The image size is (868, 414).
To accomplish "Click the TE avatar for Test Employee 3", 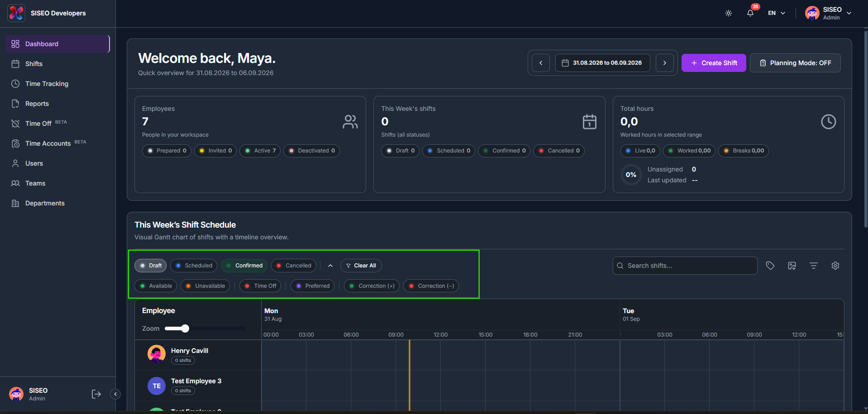I will point(157,386).
